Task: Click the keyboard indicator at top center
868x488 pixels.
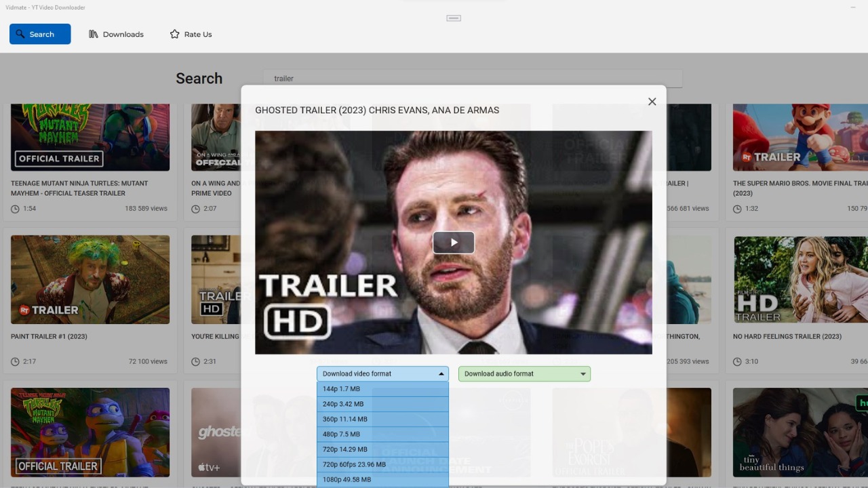Action: [454, 18]
